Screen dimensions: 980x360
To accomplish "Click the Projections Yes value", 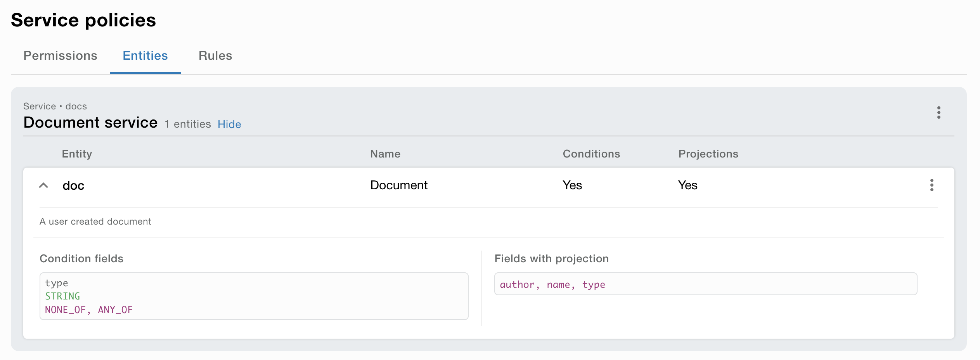I will pyautogui.click(x=687, y=185).
